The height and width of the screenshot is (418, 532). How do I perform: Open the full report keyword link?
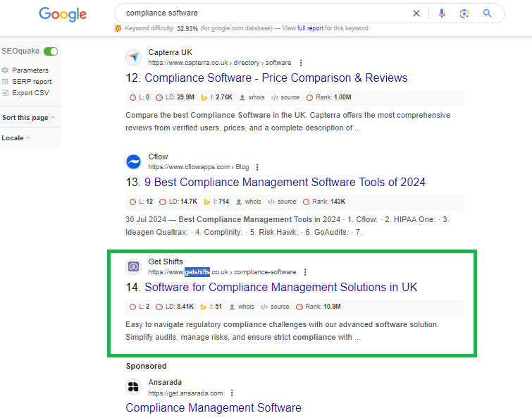tap(310, 28)
